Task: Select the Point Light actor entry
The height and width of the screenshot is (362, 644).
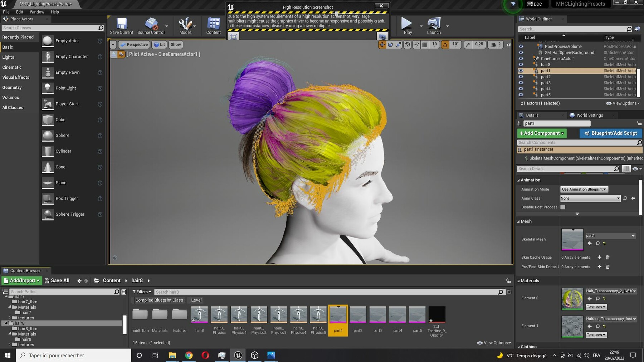Action: [72, 88]
